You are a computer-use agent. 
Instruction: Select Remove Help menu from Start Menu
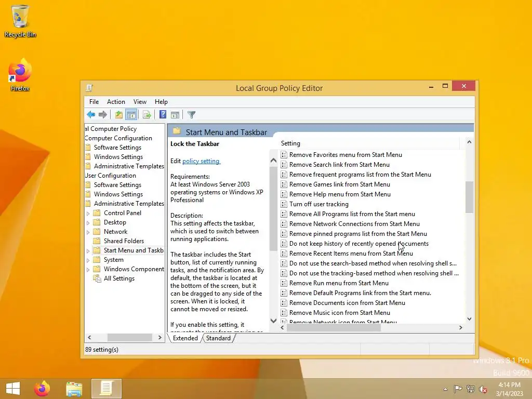[340, 194]
